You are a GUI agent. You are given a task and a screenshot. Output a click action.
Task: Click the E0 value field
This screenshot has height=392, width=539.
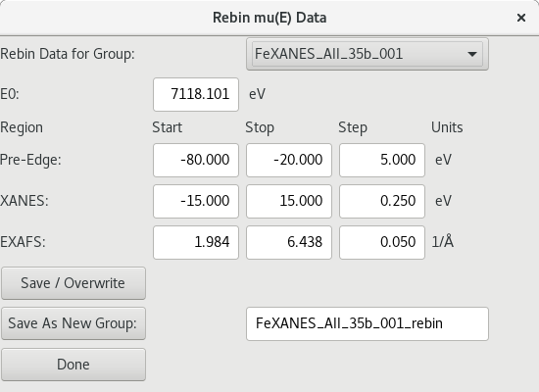coord(196,94)
